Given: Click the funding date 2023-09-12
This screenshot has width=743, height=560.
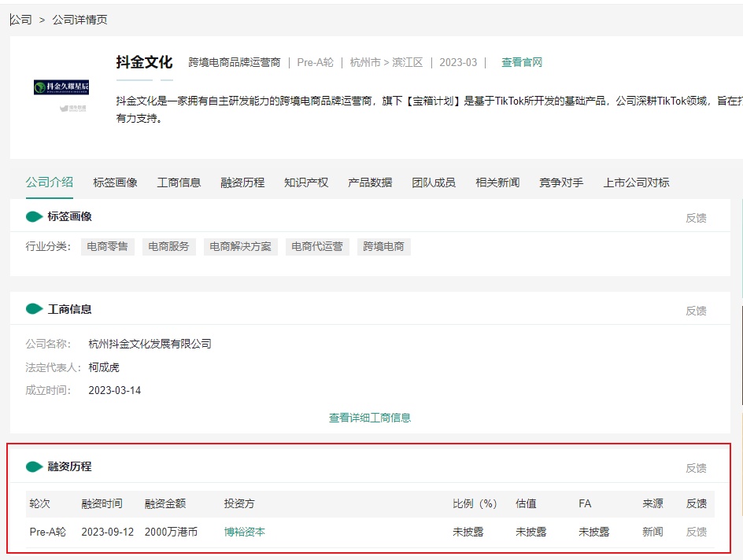Looking at the screenshot, I should (x=108, y=532).
